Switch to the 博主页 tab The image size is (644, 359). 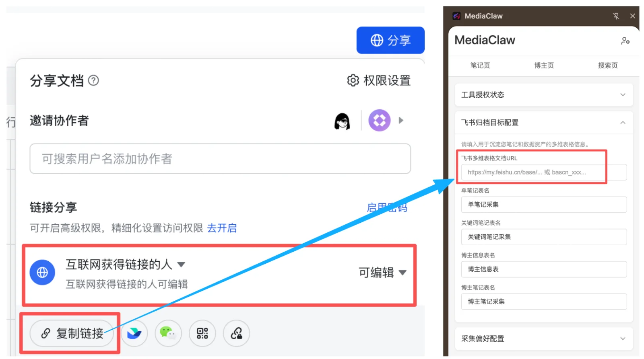click(x=544, y=66)
